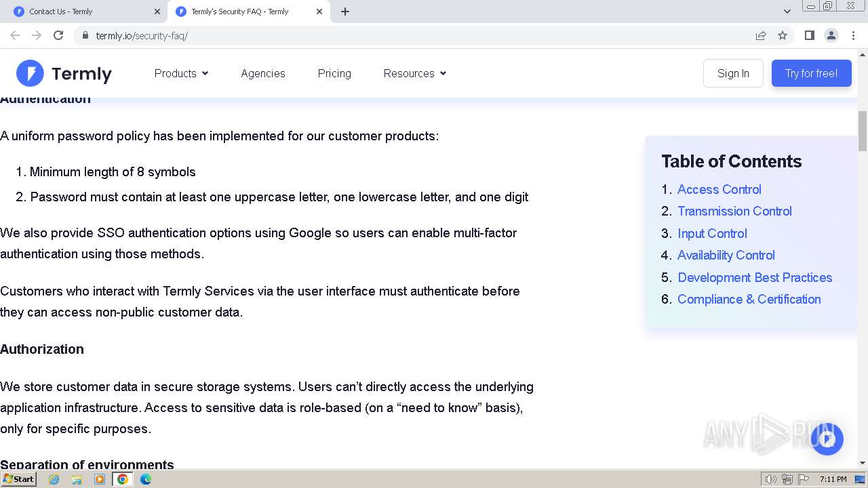Click the page vertical scrollbar thumb
Image resolution: width=868 pixels, height=488 pixels.
(863, 131)
